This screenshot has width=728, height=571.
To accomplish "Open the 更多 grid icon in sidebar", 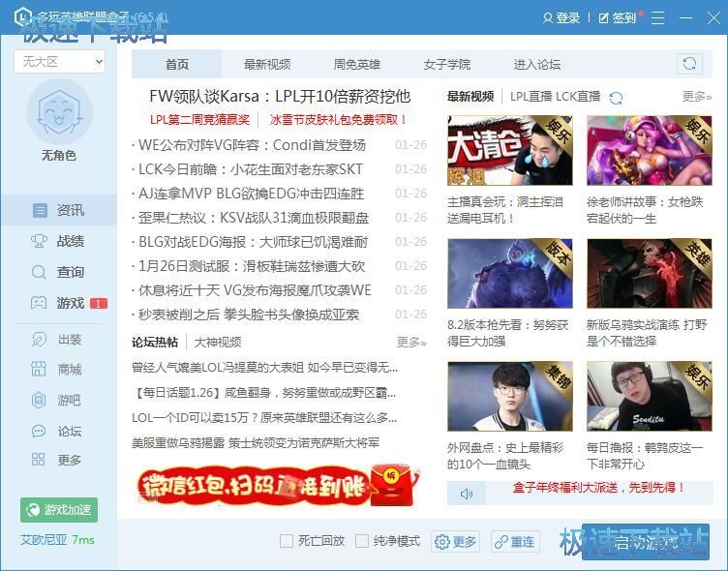I will (x=39, y=460).
